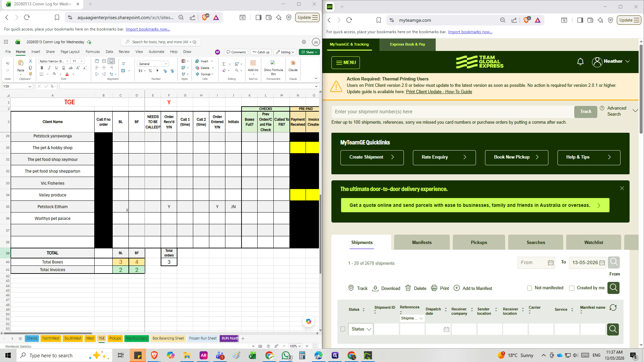This screenshot has width=644, height=362.
Task: Expand the Excel ribbon collapse chevron
Action: point(316,78)
